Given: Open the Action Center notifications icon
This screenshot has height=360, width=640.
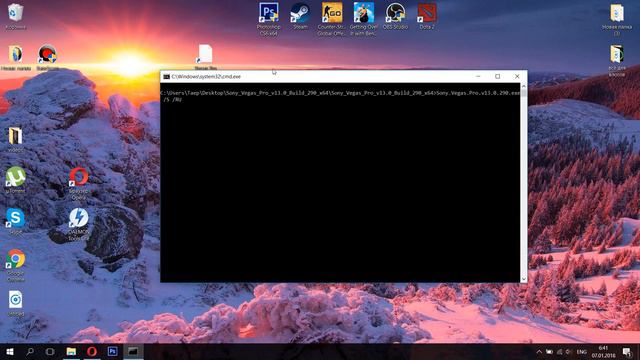Looking at the screenshot, I should click(x=627, y=352).
